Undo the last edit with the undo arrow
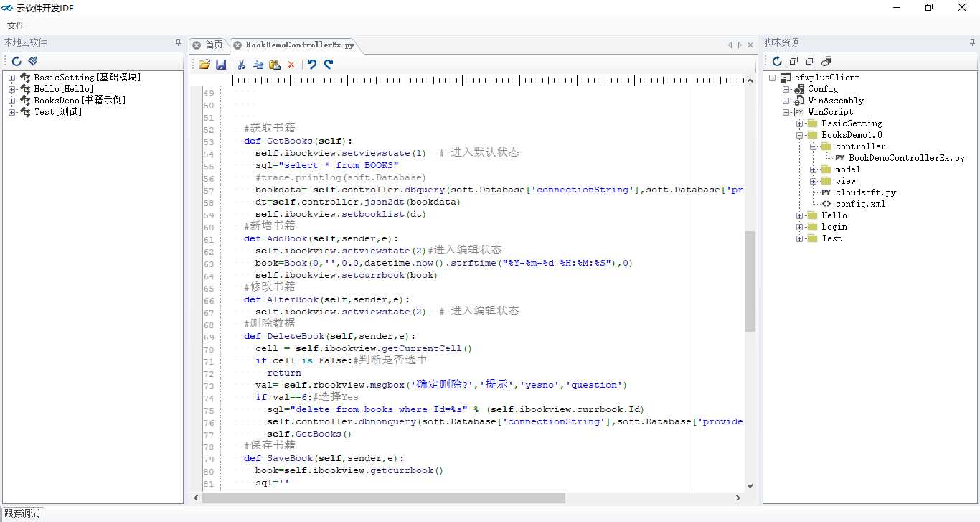This screenshot has width=980, height=522. pyautogui.click(x=312, y=65)
